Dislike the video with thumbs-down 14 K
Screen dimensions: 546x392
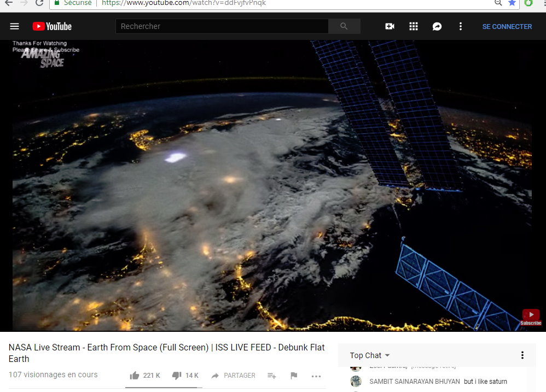[x=185, y=376]
